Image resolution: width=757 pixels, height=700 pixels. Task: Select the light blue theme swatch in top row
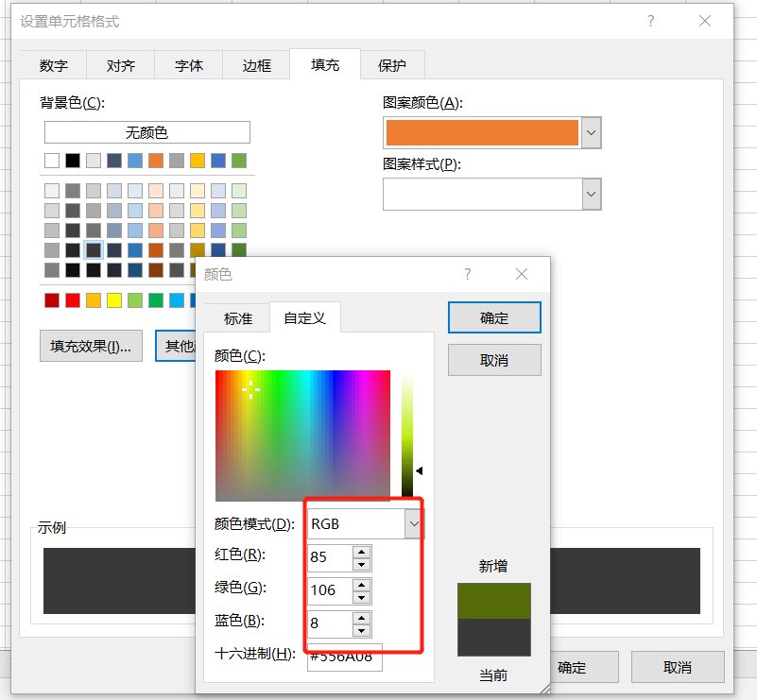click(x=135, y=161)
